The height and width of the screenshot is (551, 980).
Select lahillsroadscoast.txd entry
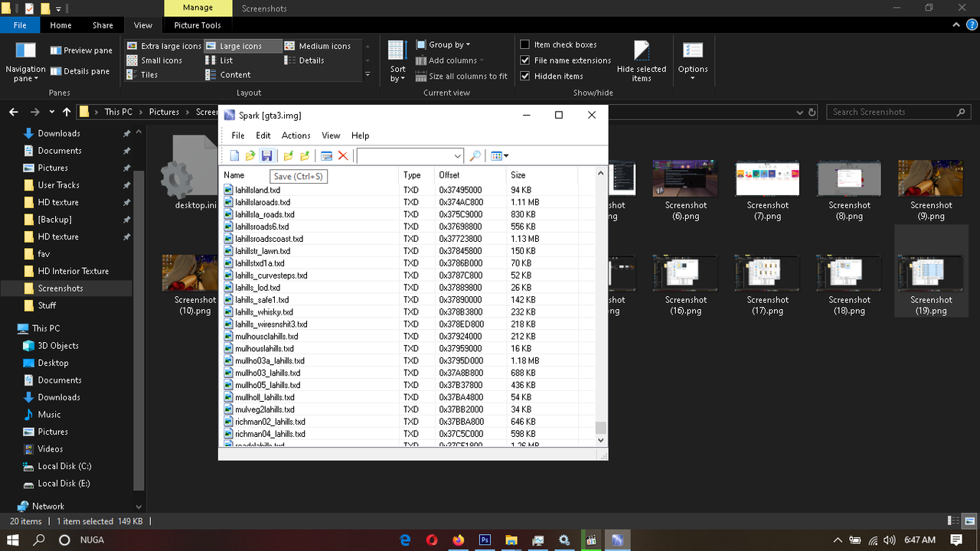pos(269,239)
